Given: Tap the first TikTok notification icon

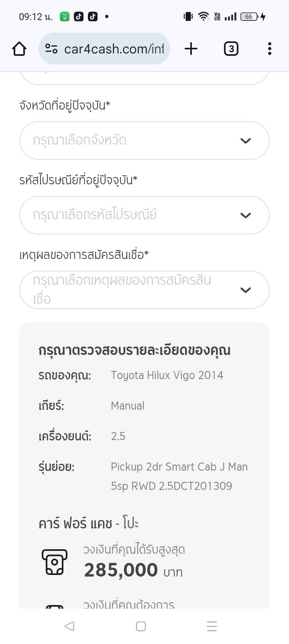Looking at the screenshot, I should [x=79, y=16].
